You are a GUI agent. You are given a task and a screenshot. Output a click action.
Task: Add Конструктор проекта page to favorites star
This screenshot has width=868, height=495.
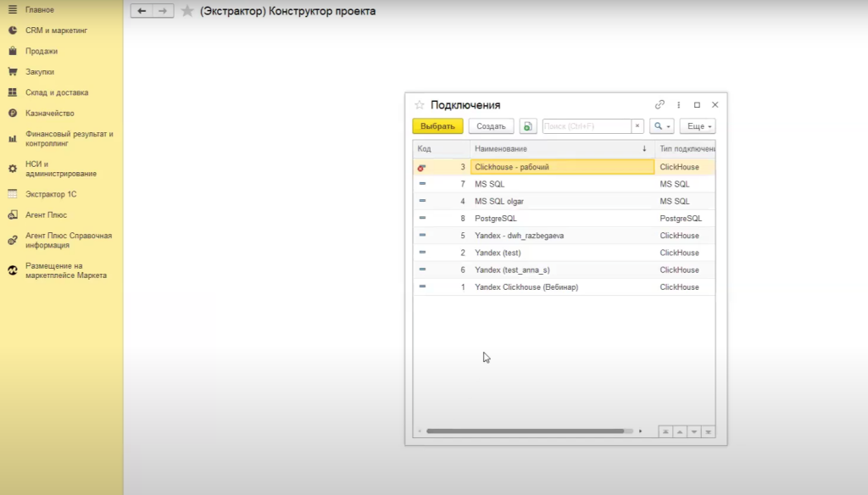click(x=187, y=11)
